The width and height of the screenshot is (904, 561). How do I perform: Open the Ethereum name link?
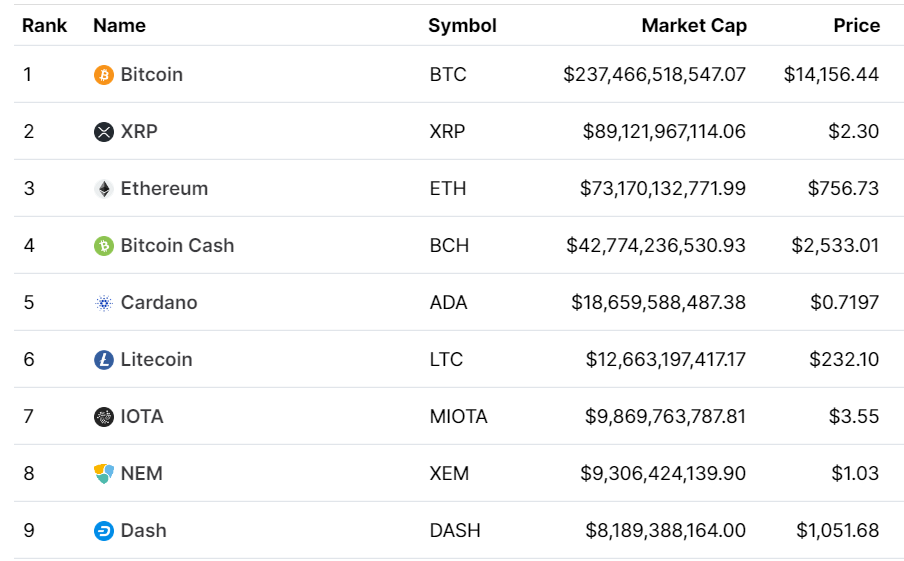coord(164,189)
